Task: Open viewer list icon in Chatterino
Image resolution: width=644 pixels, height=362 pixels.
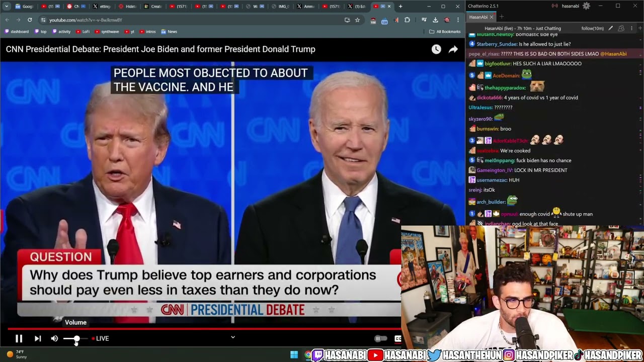Action: point(621,28)
